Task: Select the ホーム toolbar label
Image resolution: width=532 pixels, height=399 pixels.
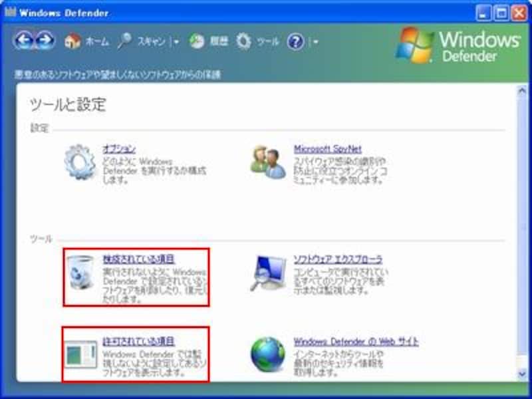Action: (97, 41)
